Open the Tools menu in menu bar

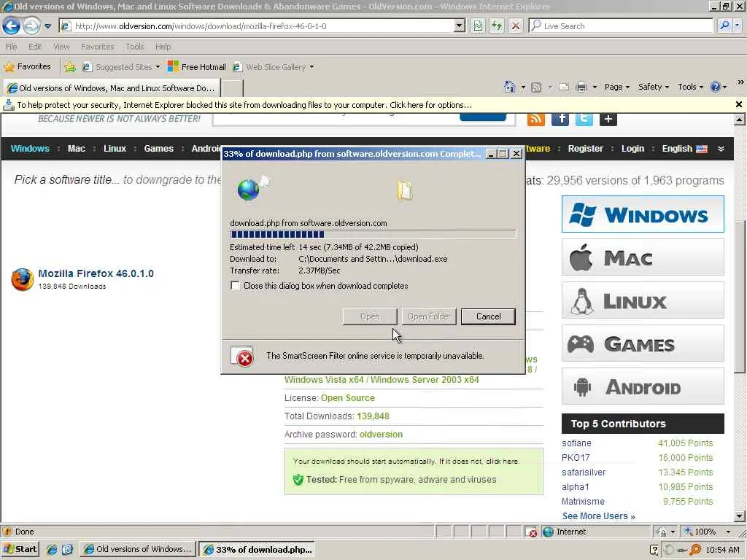point(134,47)
